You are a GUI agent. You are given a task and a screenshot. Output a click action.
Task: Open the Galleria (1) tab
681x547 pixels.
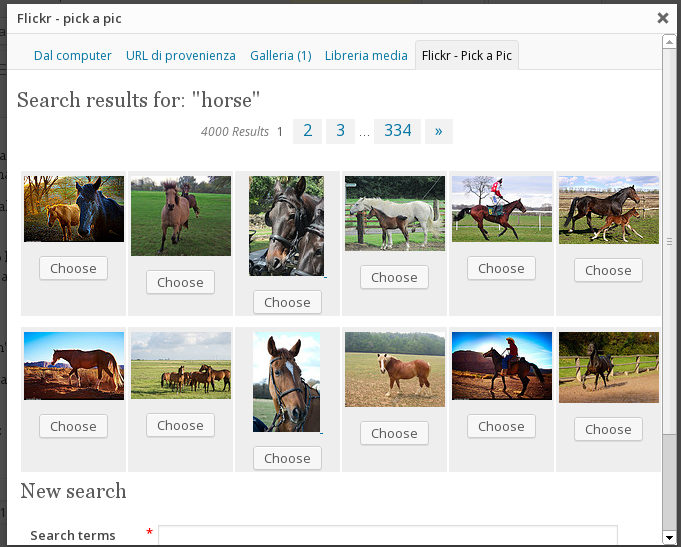[x=281, y=56]
